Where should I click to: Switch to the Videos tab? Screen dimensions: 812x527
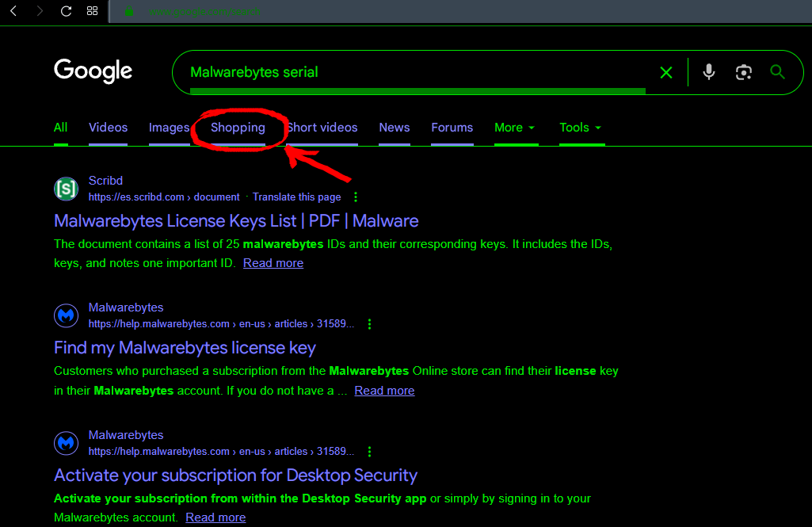pos(108,128)
